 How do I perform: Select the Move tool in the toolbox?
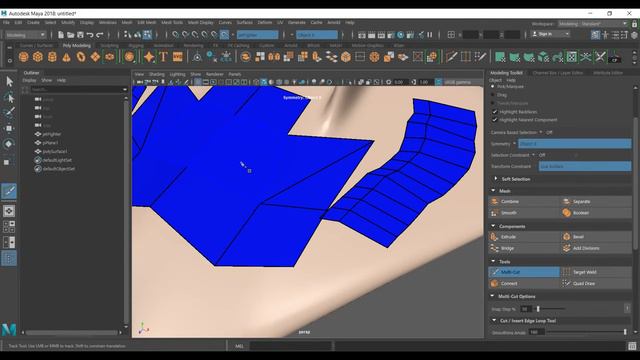coord(9,128)
